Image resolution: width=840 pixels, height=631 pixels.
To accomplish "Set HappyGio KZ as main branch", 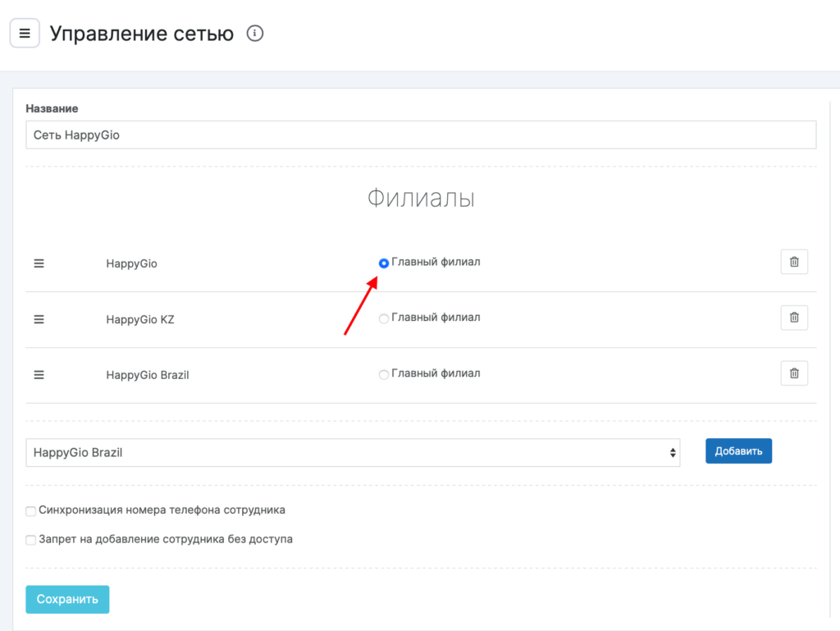I will [384, 318].
